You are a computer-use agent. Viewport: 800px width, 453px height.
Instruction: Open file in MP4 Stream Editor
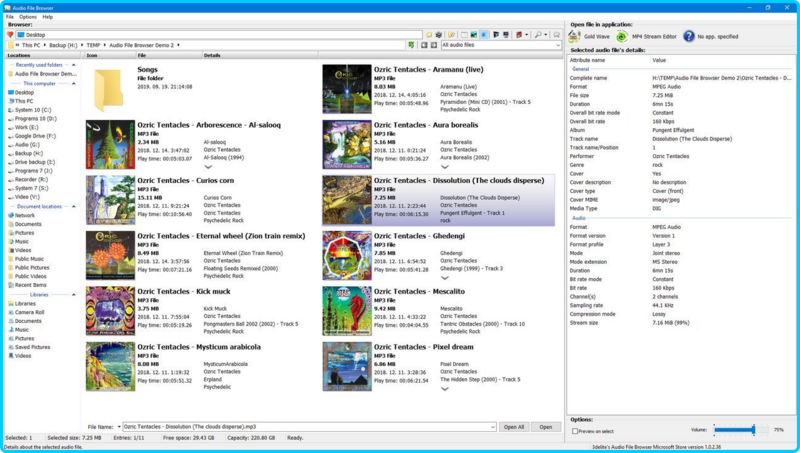click(x=646, y=36)
